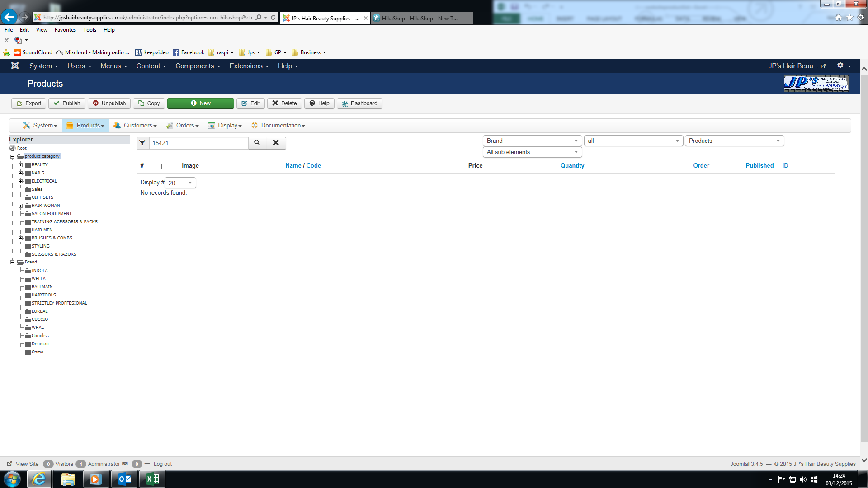
Task: Toggle the select-all checkbox in table header
Action: point(164,166)
